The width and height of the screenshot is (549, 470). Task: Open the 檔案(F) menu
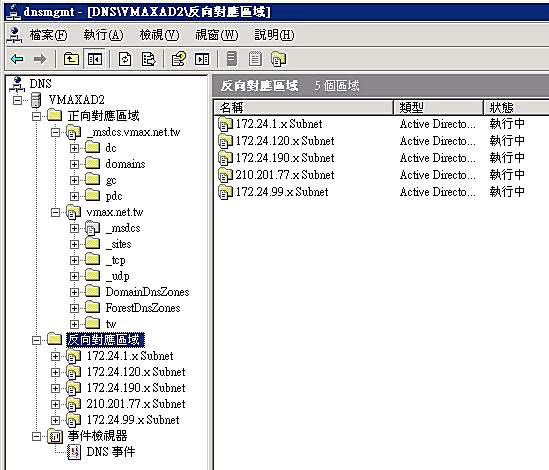point(48,35)
